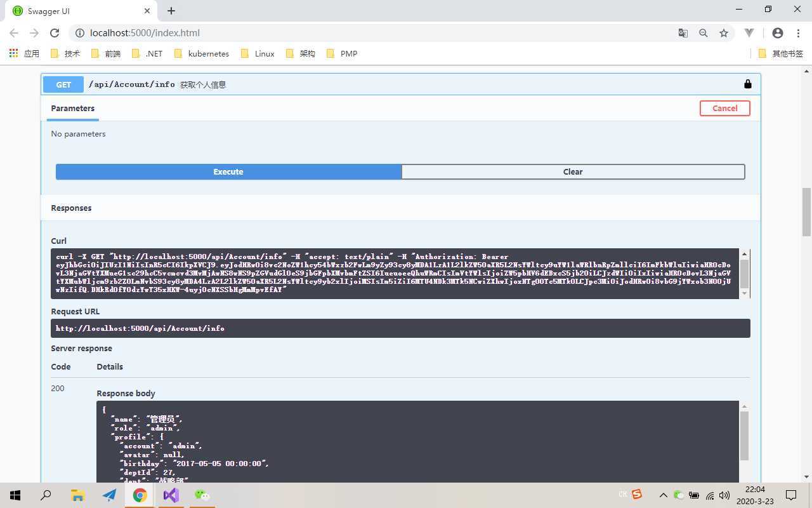Open the 前端 bookmark folder

[106, 53]
